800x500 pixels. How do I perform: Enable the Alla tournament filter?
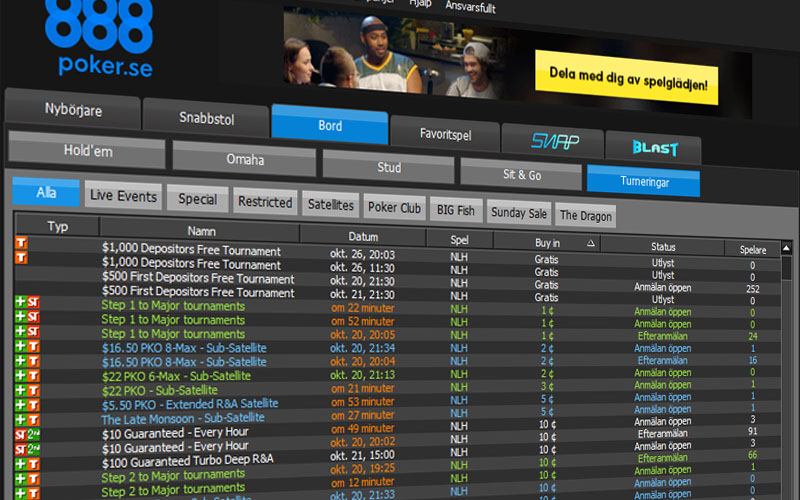[x=46, y=192]
